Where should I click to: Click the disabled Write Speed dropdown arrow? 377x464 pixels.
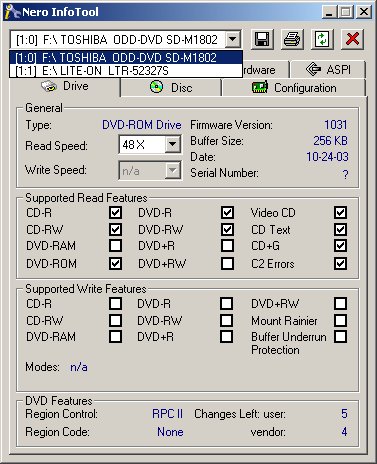(172, 171)
